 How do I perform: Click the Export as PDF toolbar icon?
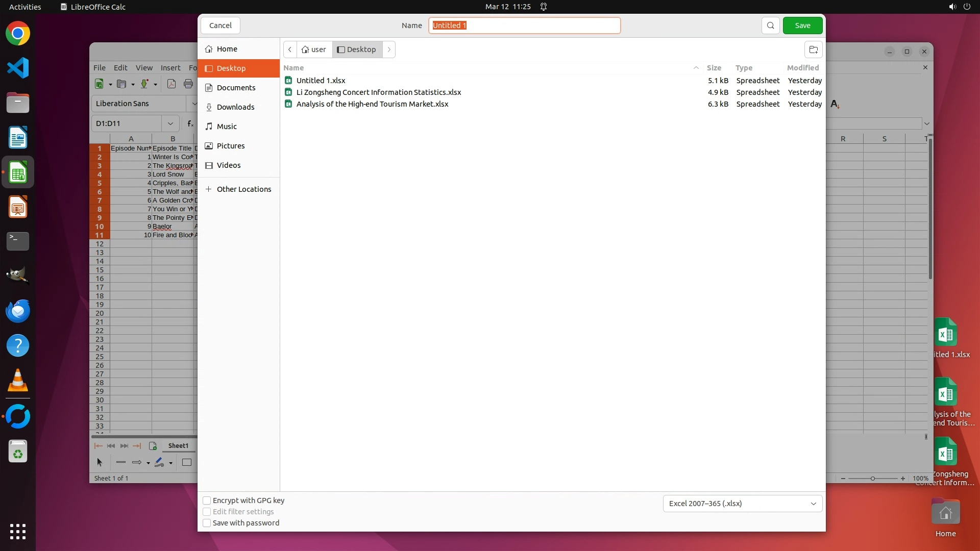[171, 84]
